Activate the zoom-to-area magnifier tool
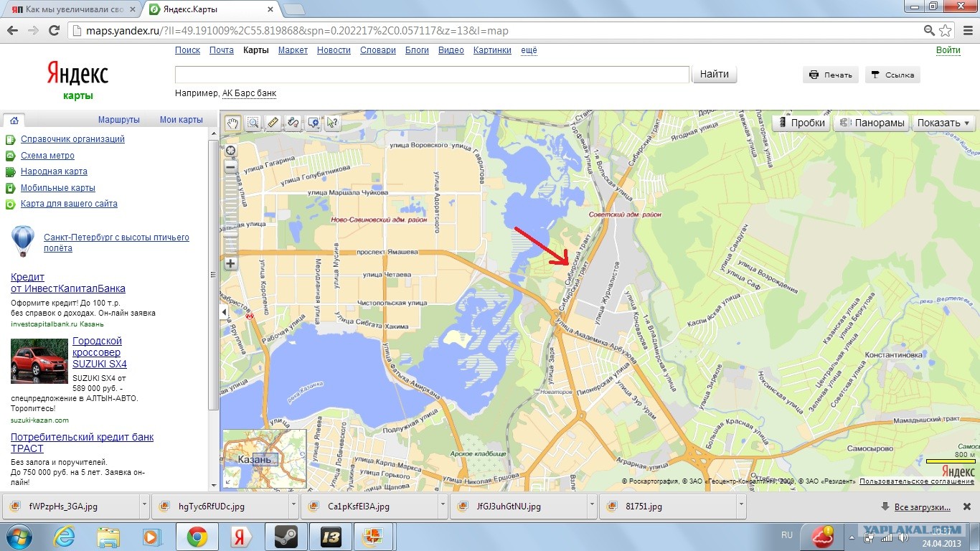The height and width of the screenshot is (551, 980). point(253,123)
